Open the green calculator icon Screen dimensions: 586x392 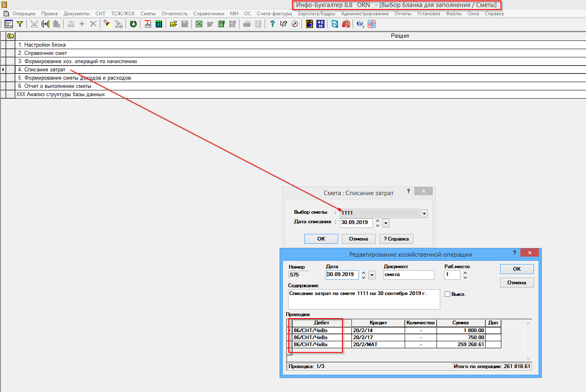pos(159,24)
